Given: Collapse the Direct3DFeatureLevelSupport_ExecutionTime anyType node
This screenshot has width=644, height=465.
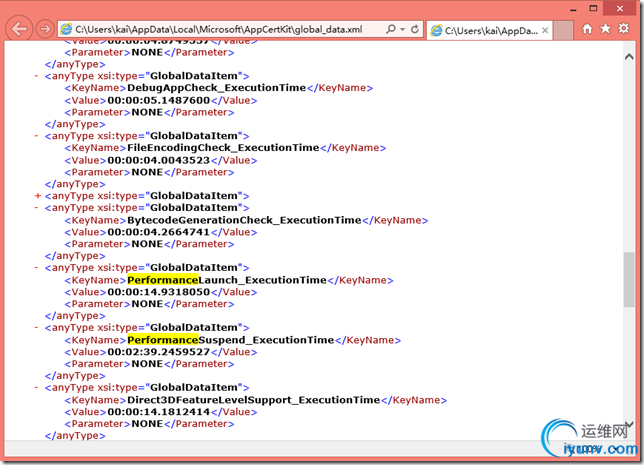Looking at the screenshot, I should 37,388.
